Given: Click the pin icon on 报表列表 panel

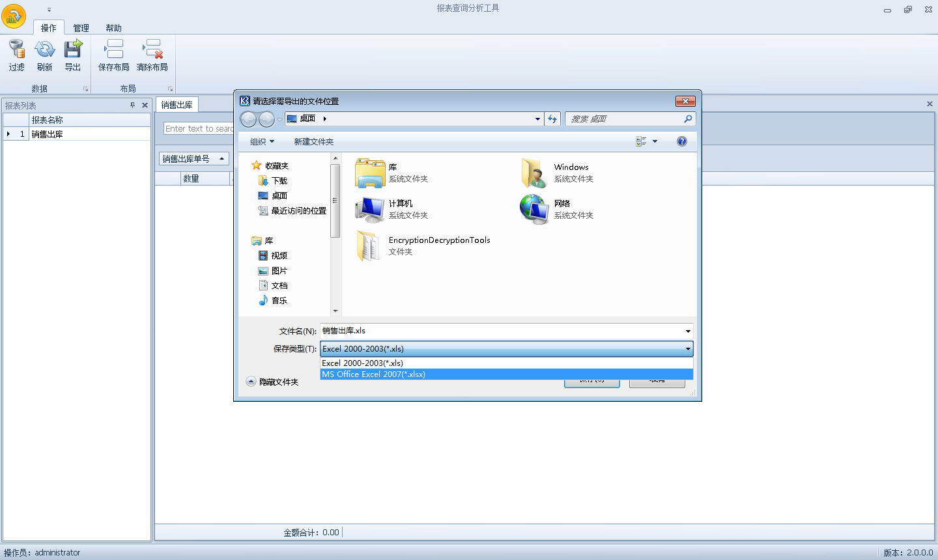Looking at the screenshot, I should click(132, 105).
